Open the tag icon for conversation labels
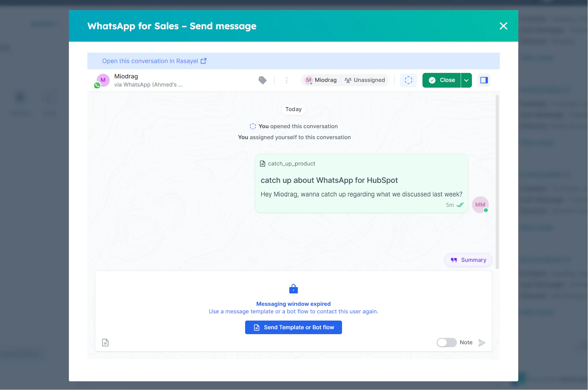 [262, 80]
